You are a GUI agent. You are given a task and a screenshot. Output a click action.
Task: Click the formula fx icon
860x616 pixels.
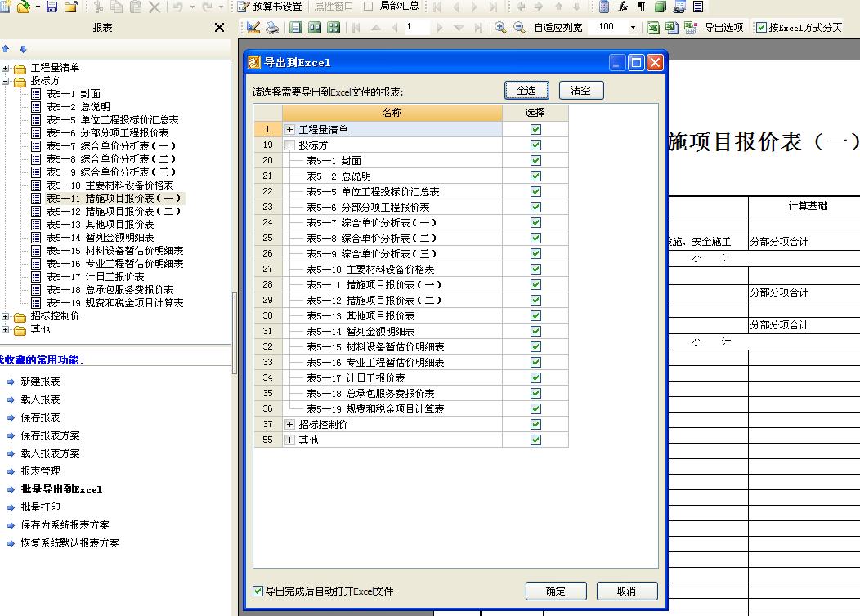[622, 7]
